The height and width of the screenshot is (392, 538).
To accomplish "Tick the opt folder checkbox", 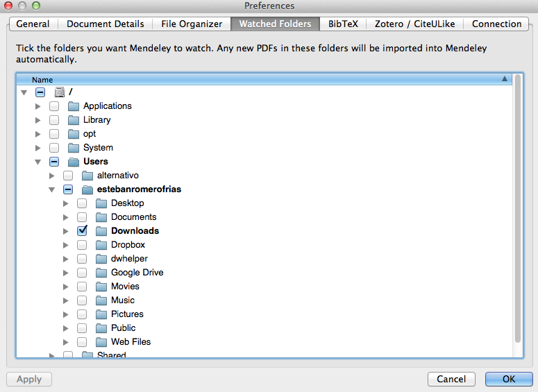I will pos(54,134).
